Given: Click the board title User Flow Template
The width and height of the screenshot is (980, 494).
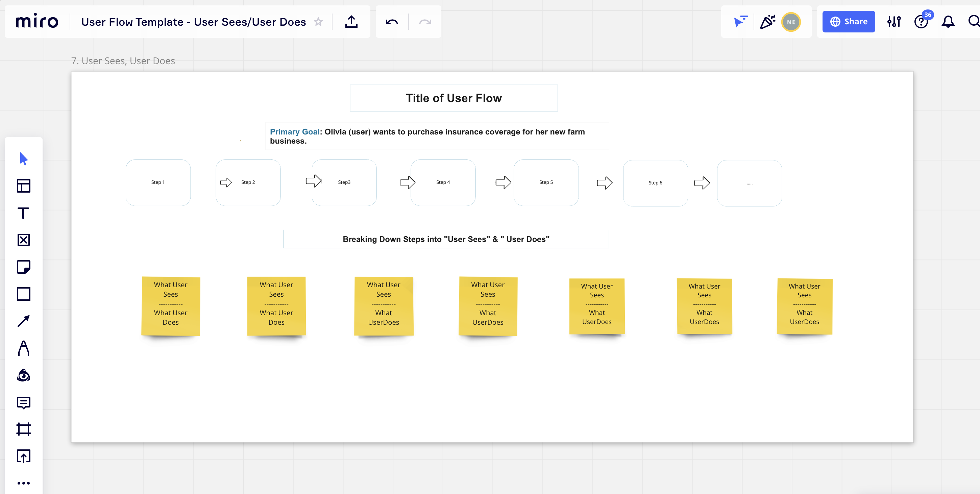Looking at the screenshot, I should pos(193,22).
